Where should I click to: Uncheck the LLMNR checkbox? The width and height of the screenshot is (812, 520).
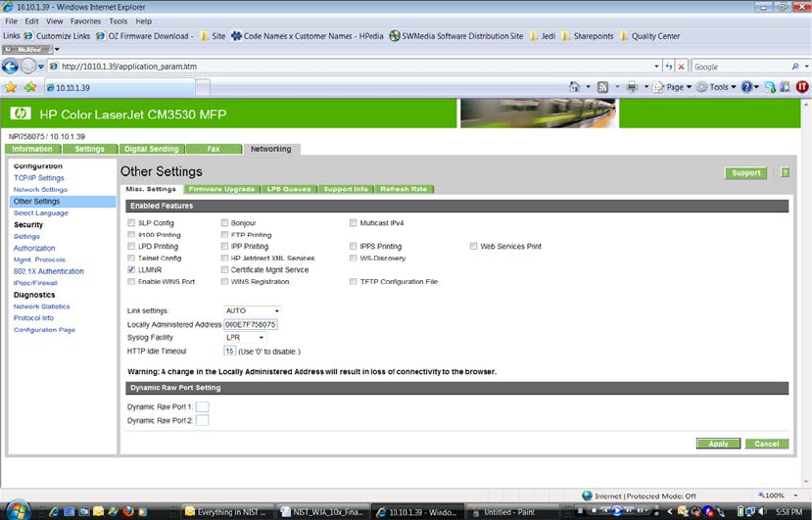tap(131, 269)
